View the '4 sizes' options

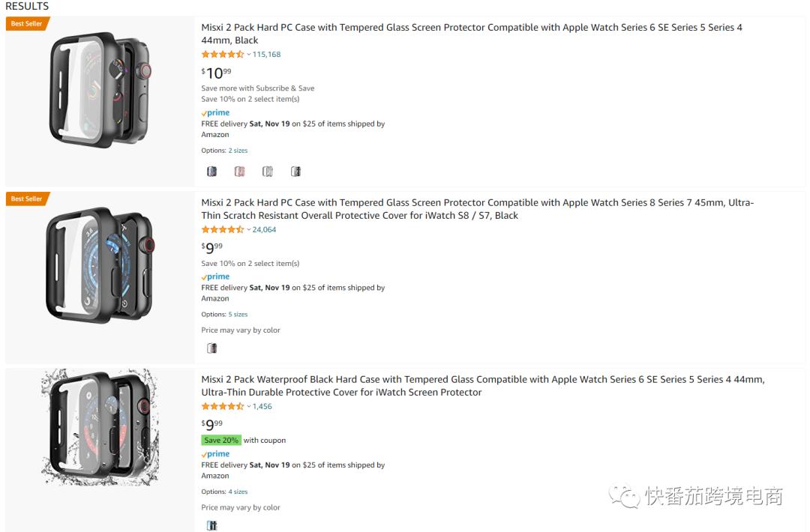coord(238,492)
